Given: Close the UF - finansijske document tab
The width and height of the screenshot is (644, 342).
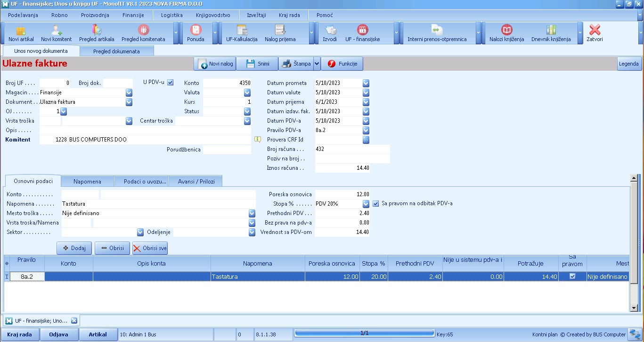Looking at the screenshot, I should 74,321.
